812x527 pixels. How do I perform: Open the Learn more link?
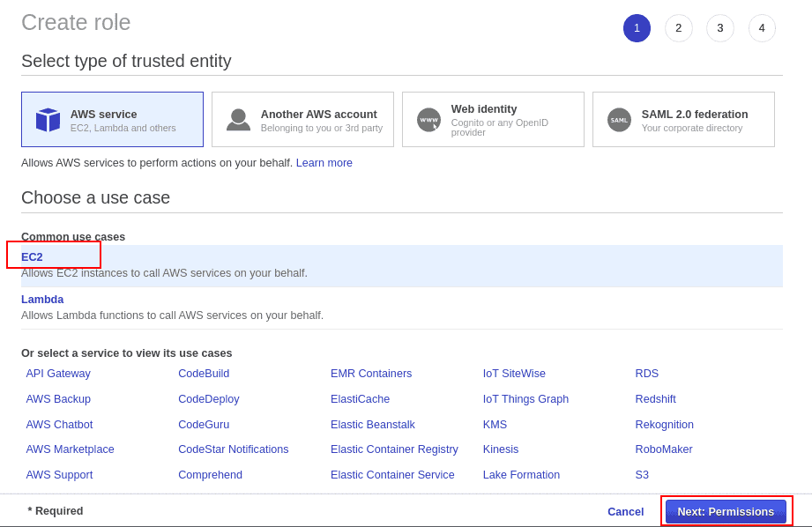tap(324, 162)
